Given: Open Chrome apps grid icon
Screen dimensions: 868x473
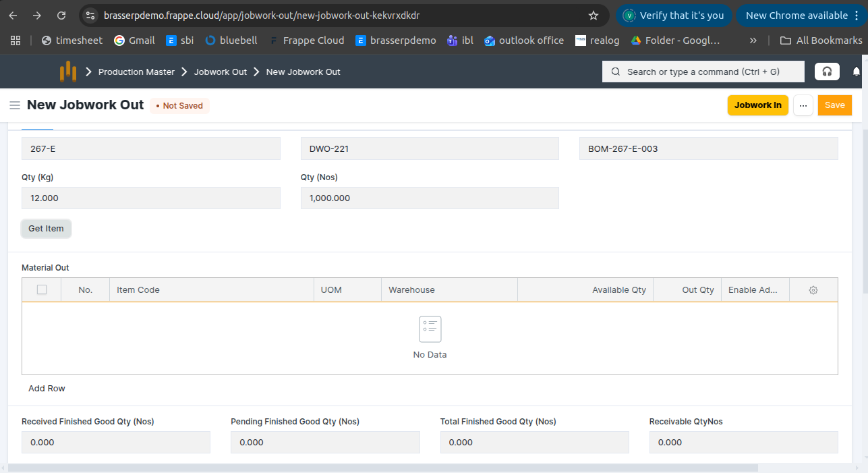Looking at the screenshot, I should 16,40.
